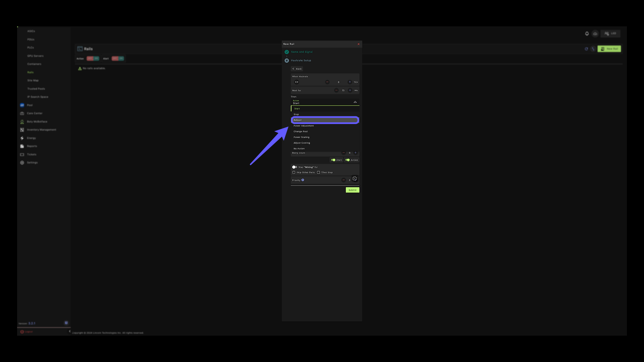The width and height of the screenshot is (644, 362).
Task: Collapse the sidebar with the chevron
Action: [x=69, y=331]
